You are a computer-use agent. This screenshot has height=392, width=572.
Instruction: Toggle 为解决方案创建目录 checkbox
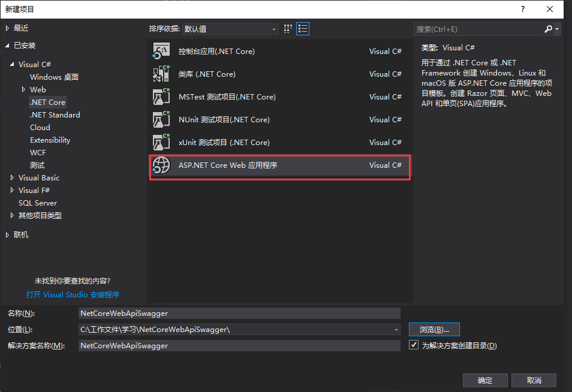point(413,345)
